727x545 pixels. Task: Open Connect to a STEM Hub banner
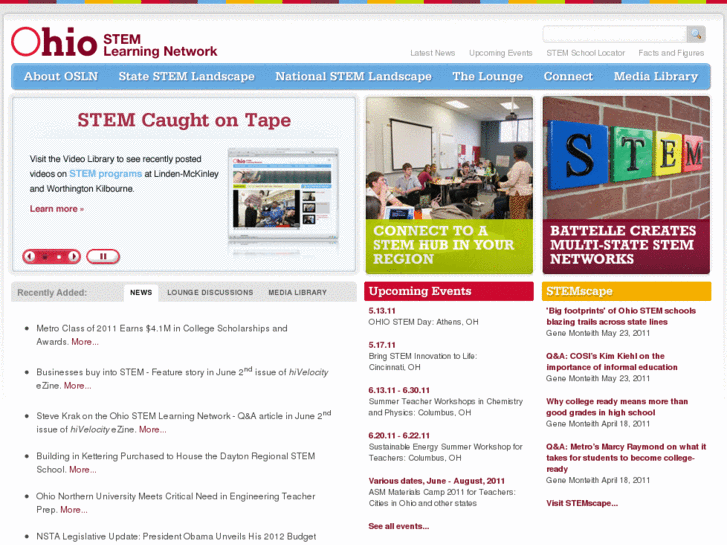pos(449,185)
